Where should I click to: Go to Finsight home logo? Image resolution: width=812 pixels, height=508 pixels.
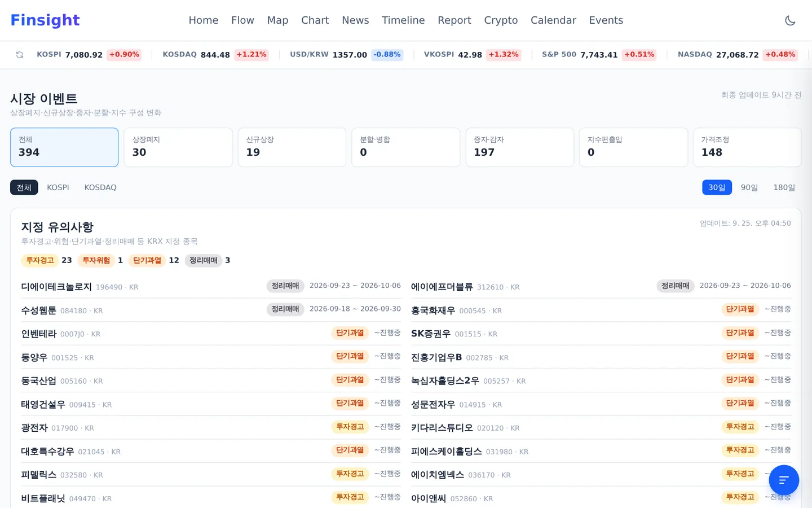pos(45,20)
